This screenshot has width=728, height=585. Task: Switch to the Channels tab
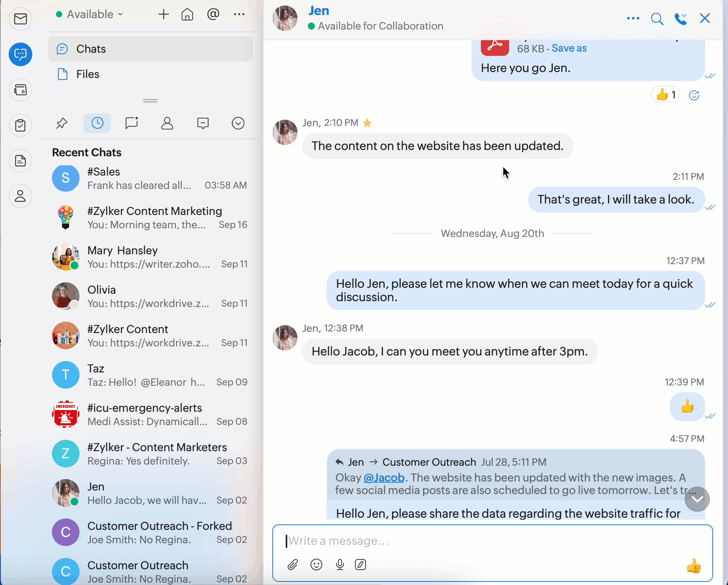(132, 123)
